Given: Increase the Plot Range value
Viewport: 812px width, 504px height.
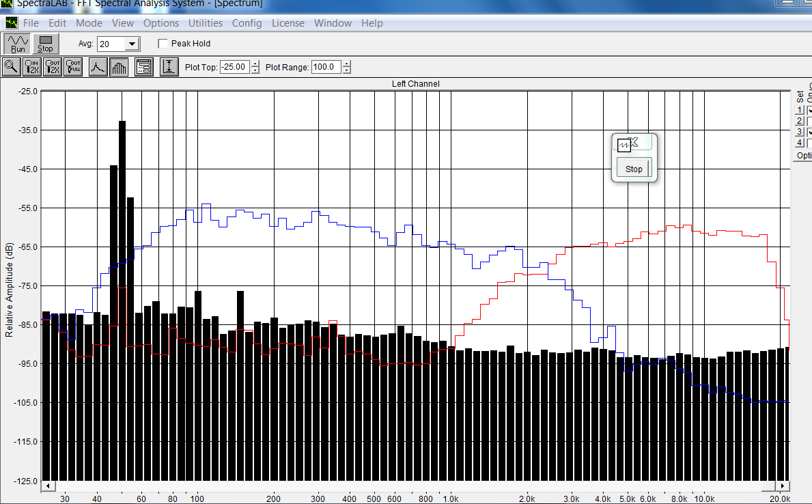Looking at the screenshot, I should pos(347,64).
